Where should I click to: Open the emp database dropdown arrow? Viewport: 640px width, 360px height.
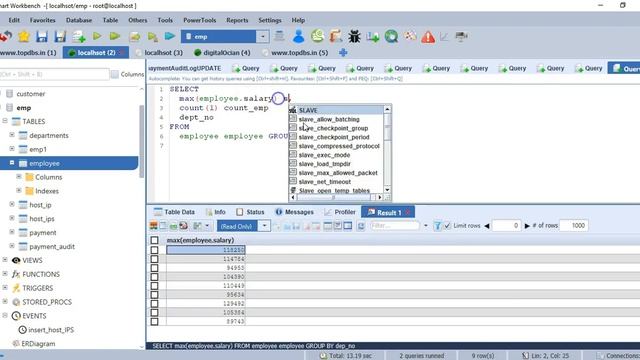(263, 36)
